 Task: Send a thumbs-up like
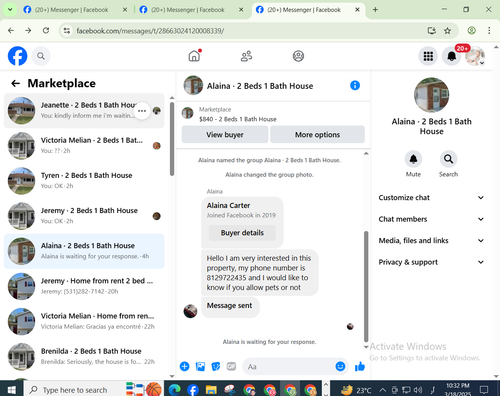[360, 366]
